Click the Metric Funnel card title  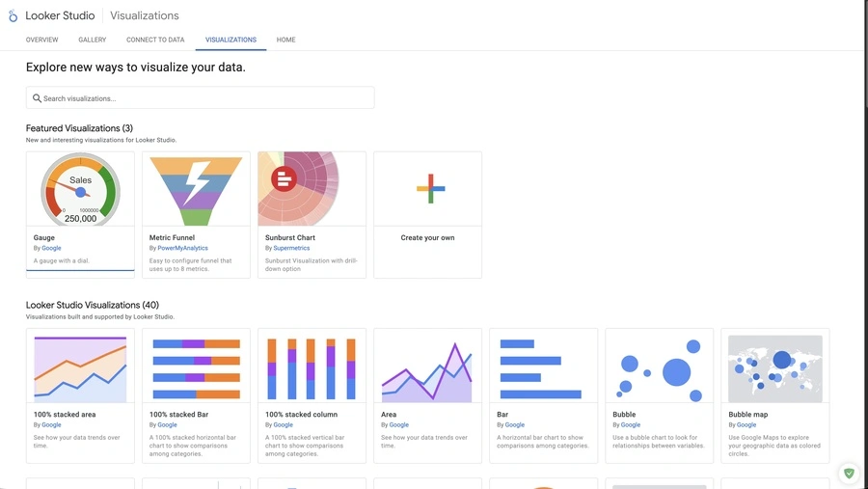coord(172,237)
